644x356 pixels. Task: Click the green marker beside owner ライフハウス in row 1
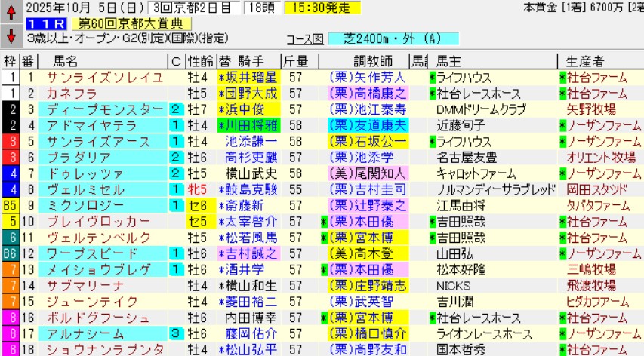pyautogui.click(x=433, y=78)
